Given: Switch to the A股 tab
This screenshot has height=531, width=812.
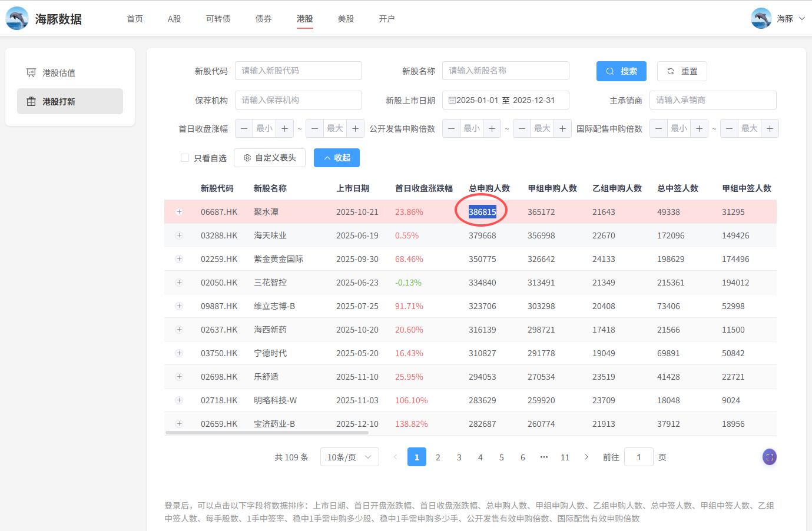Looking at the screenshot, I should click(x=174, y=19).
